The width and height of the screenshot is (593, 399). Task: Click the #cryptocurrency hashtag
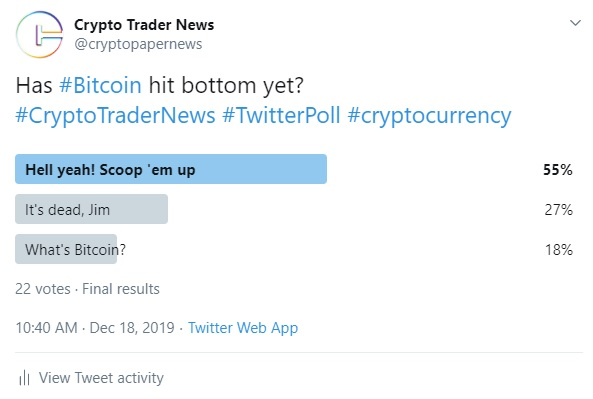429,115
